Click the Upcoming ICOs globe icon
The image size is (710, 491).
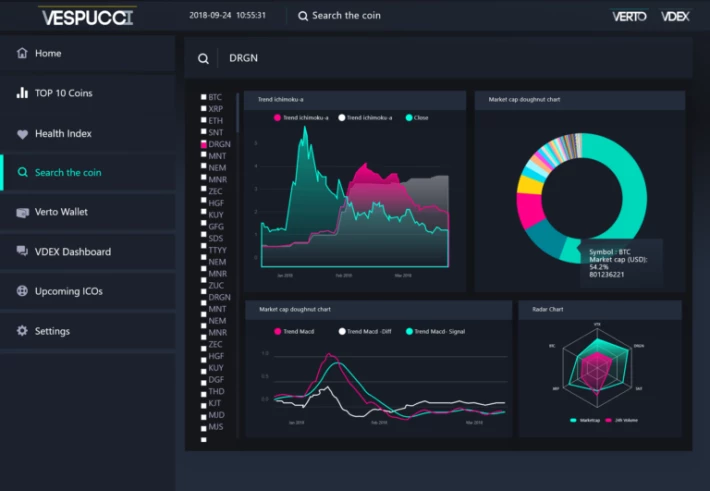pos(22,291)
